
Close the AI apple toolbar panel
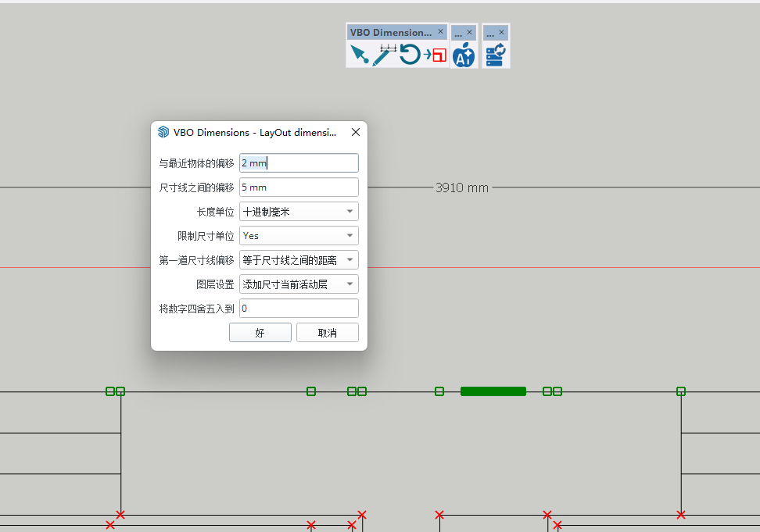[x=469, y=33]
